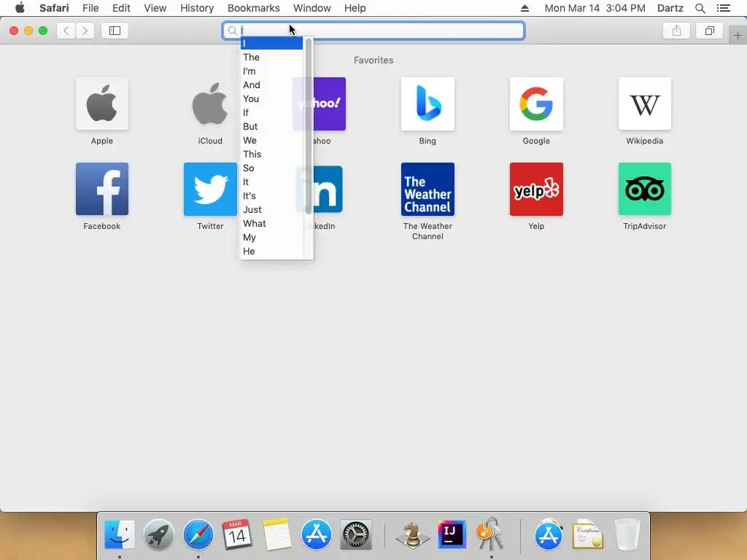Open Spotlight search in menu bar
747x560 pixels.
tap(700, 8)
